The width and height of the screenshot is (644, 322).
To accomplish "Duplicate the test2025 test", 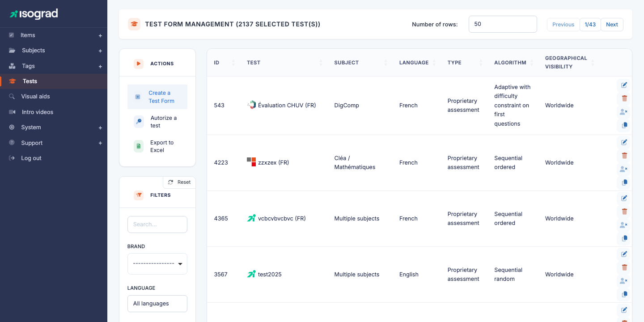I will click(624, 294).
